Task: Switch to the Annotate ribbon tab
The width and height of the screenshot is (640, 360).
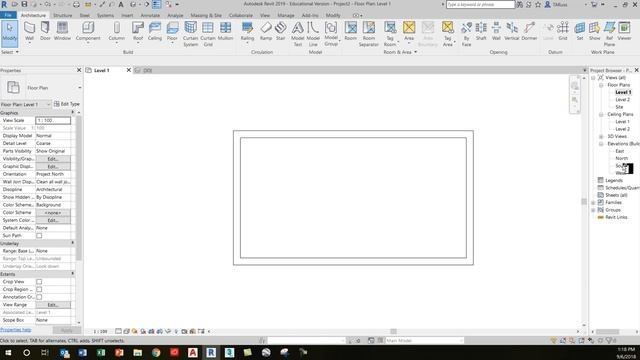Action: click(150, 15)
